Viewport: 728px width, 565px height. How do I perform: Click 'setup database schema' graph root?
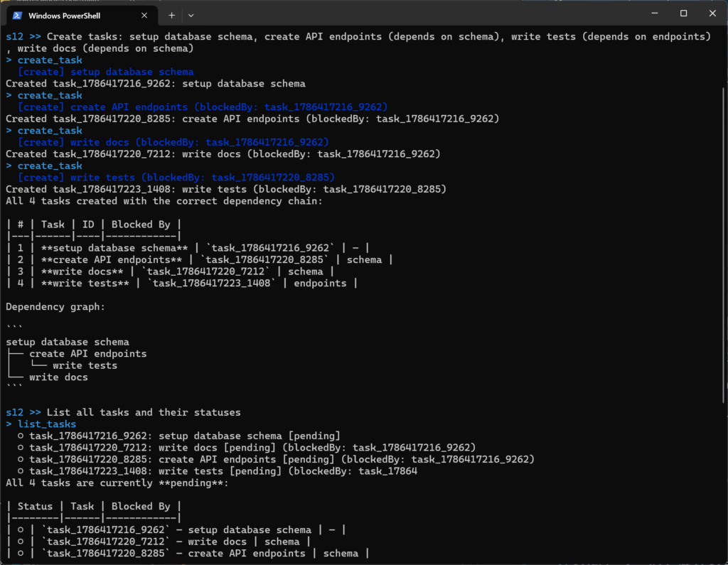(68, 342)
